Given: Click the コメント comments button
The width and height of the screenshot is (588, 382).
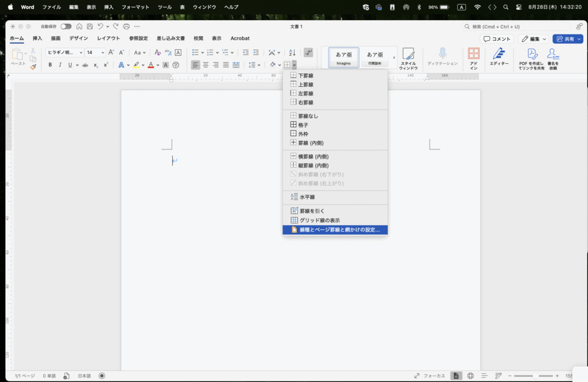Looking at the screenshot, I should tap(497, 38).
